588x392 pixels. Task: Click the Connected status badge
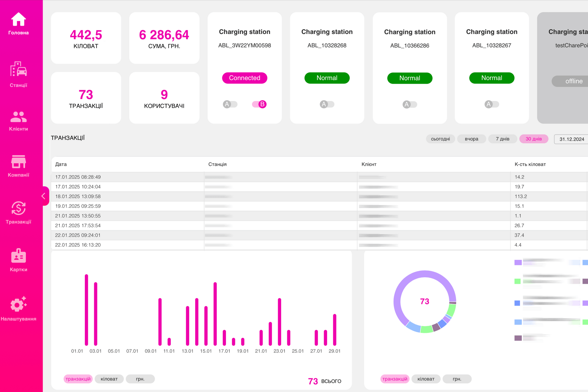click(x=245, y=78)
